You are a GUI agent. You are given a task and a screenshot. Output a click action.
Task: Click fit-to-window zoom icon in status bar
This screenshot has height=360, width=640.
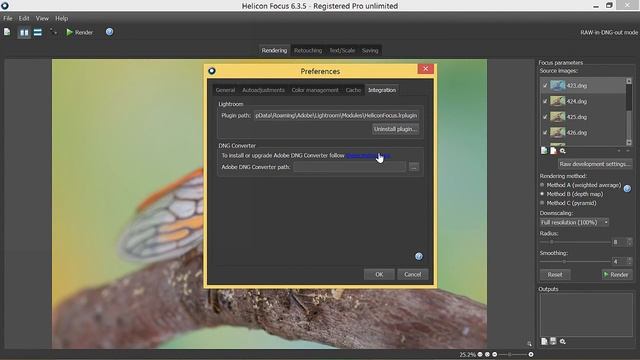487,354
